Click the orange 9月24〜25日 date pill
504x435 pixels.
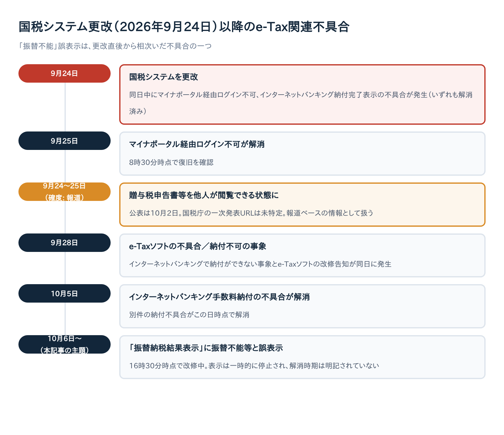pos(65,192)
